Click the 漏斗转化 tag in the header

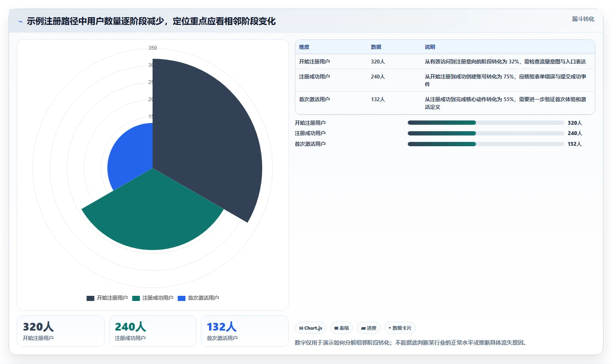click(583, 19)
